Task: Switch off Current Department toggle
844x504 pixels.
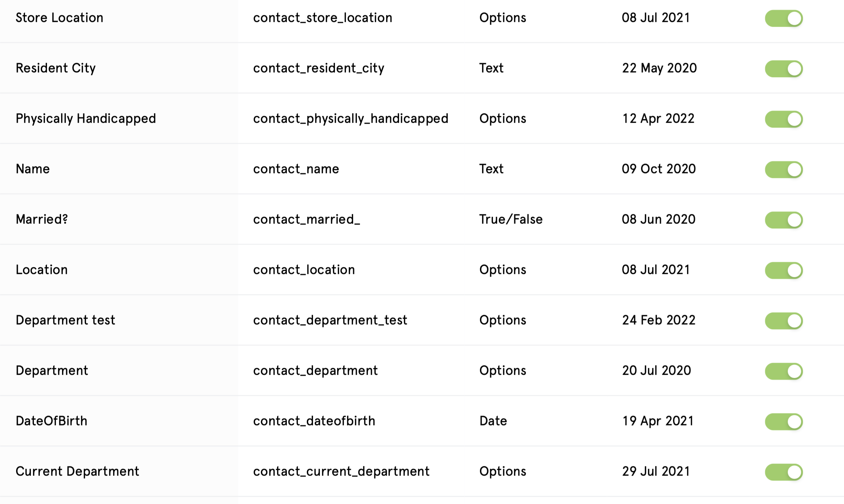Action: point(784,472)
